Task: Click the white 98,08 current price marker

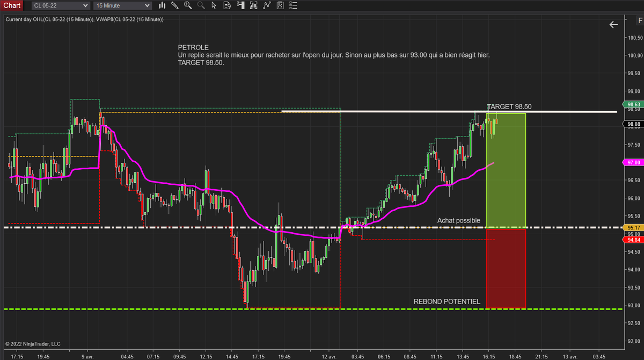Action: [x=634, y=124]
